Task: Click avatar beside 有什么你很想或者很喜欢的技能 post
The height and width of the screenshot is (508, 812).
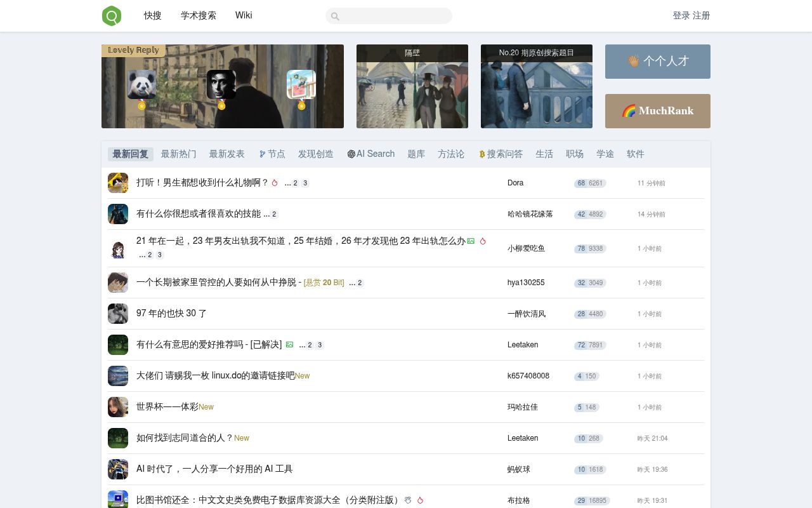Action: tap(118, 214)
